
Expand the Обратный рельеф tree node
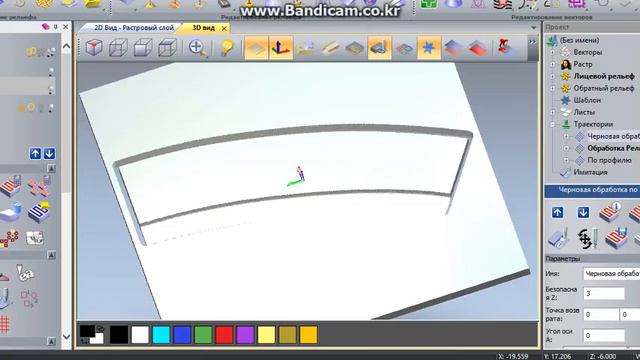(552, 88)
